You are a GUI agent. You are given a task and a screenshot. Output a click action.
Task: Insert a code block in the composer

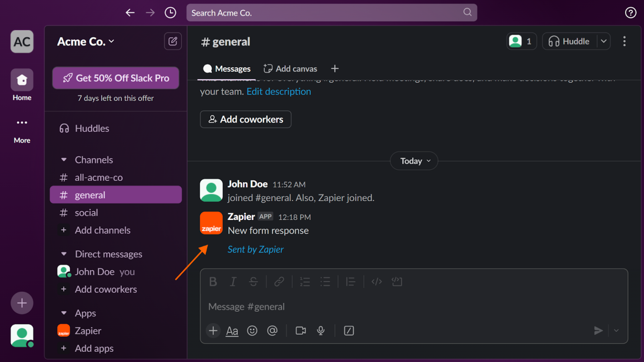[x=397, y=282]
